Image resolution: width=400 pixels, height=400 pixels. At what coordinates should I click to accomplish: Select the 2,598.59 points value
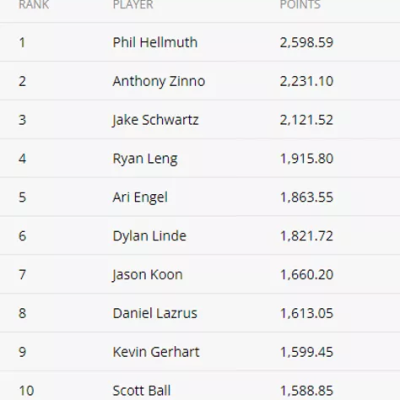click(x=307, y=42)
